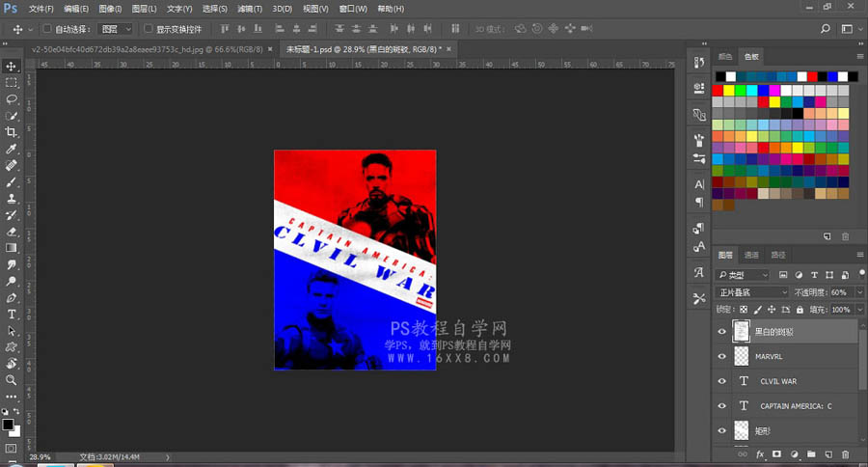The height and width of the screenshot is (467, 868).
Task: Hide the CAPTAIN AMERICA text layer
Action: pyautogui.click(x=721, y=406)
